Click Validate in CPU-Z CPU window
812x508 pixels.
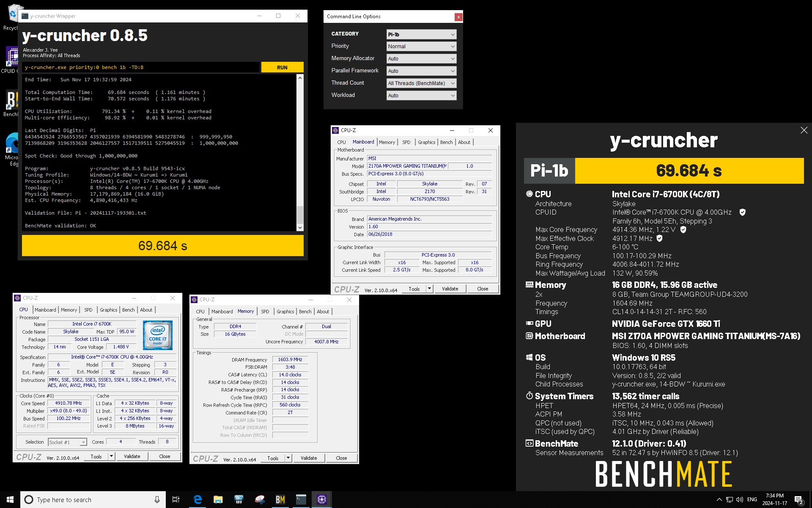pos(132,456)
